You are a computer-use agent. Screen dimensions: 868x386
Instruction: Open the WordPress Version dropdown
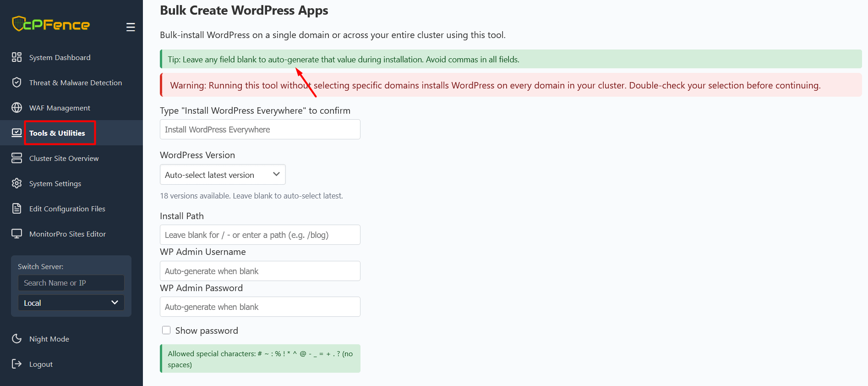pos(223,174)
